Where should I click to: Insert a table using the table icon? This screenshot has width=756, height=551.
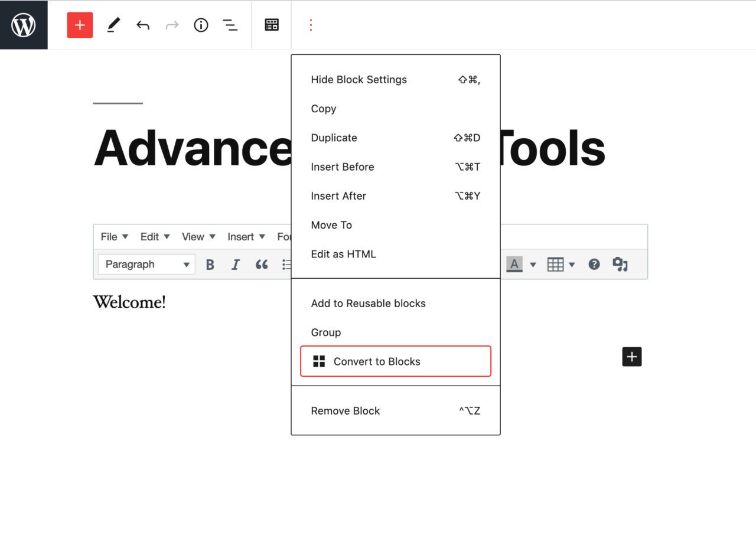(x=556, y=264)
